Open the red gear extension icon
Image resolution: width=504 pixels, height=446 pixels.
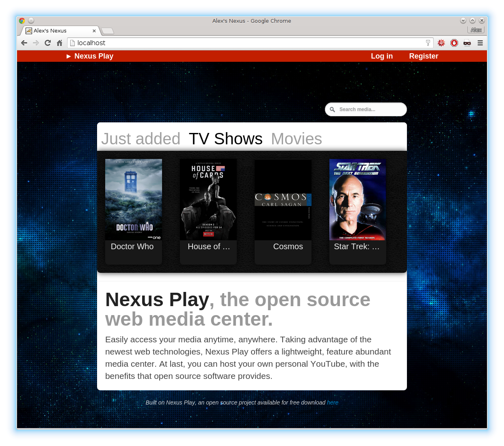pos(441,43)
